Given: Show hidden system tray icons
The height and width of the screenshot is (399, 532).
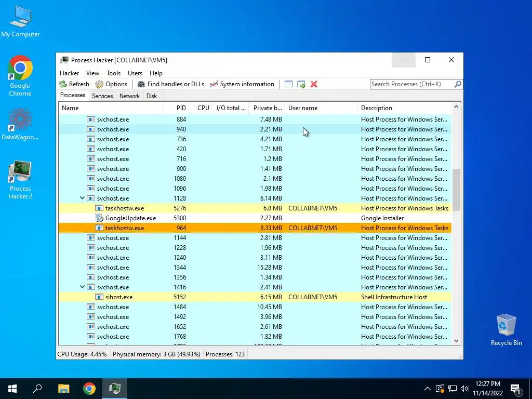Looking at the screenshot, I should (428, 389).
